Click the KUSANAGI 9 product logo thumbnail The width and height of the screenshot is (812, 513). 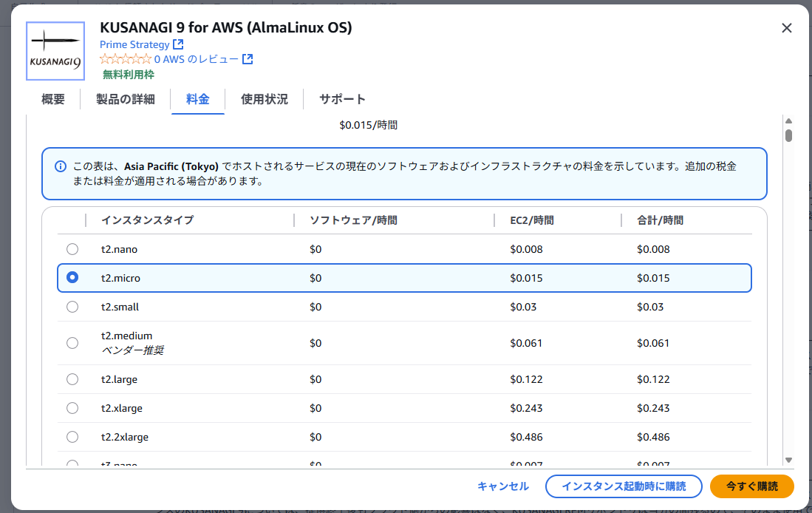tap(55, 51)
